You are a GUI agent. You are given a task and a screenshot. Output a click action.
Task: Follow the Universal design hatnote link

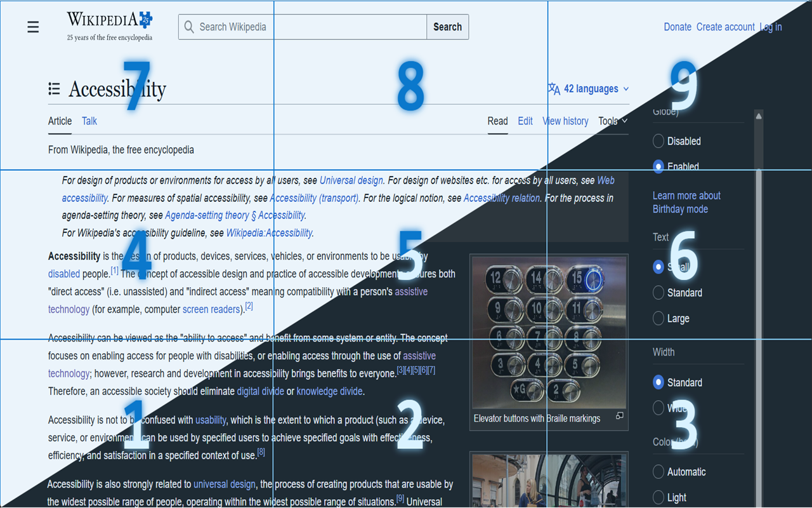click(351, 180)
